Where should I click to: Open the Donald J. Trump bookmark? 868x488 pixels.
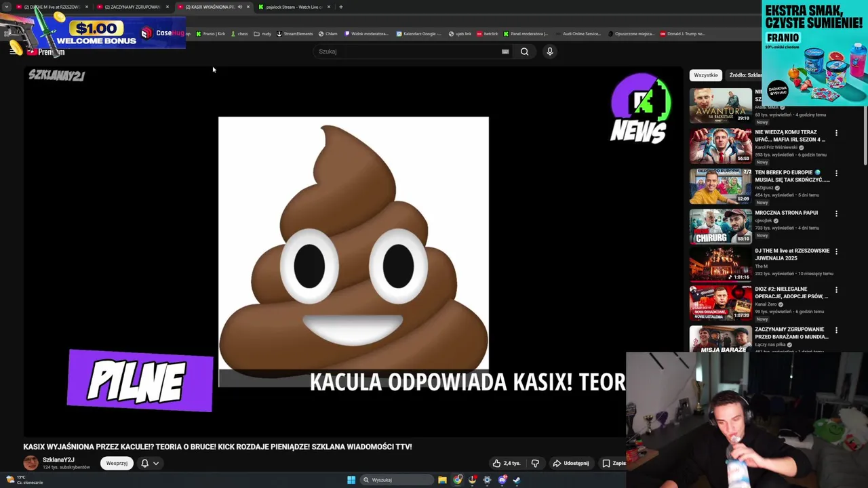click(684, 34)
